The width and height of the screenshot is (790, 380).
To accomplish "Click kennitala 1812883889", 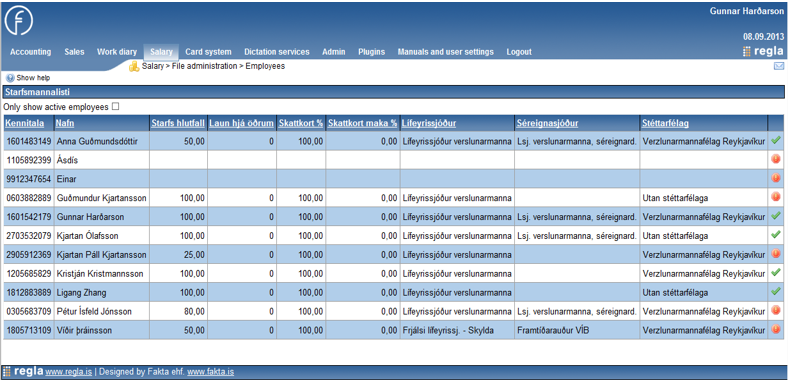I will 28,292.
